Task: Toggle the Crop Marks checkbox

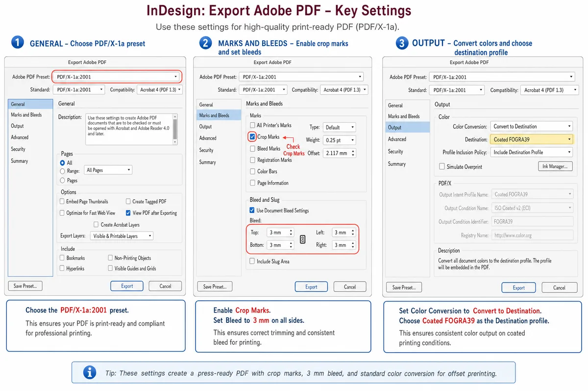Action: 252,137
